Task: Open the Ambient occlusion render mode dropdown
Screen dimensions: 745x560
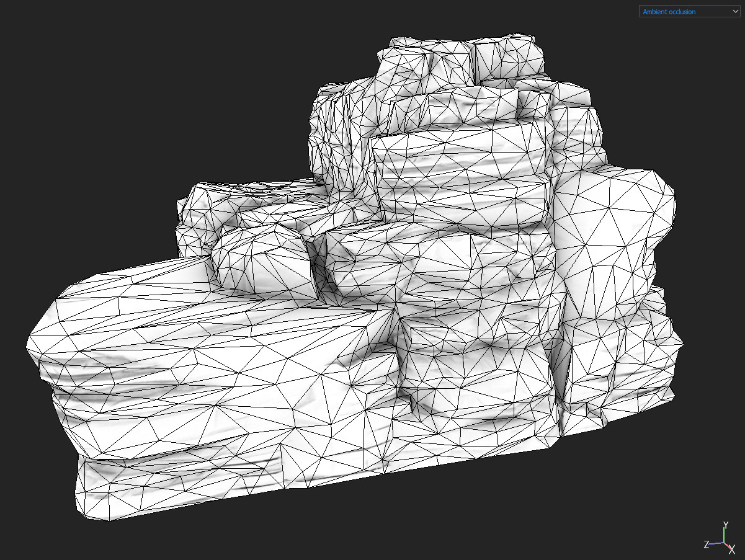Action: coord(689,11)
